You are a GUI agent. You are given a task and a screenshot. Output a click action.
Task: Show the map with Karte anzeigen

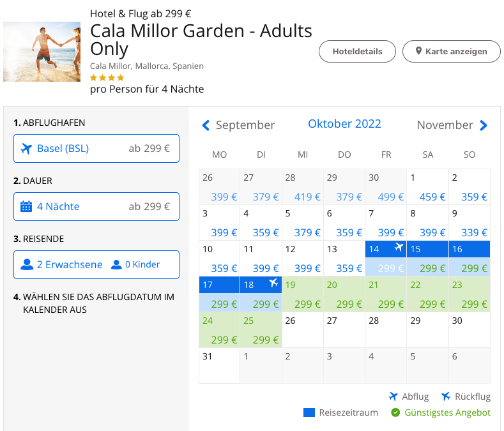452,52
